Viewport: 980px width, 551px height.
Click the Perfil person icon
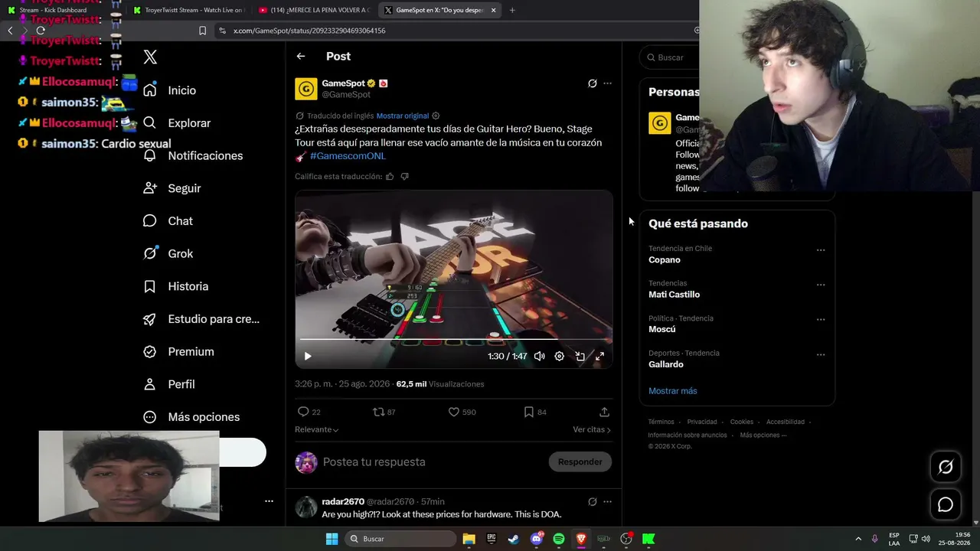pyautogui.click(x=150, y=384)
